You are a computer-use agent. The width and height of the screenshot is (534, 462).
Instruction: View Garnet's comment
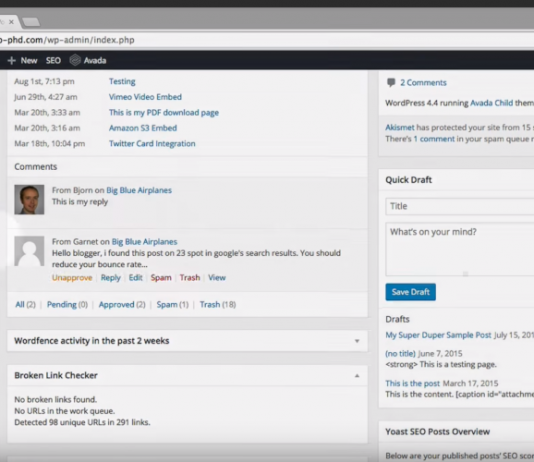pyautogui.click(x=217, y=278)
